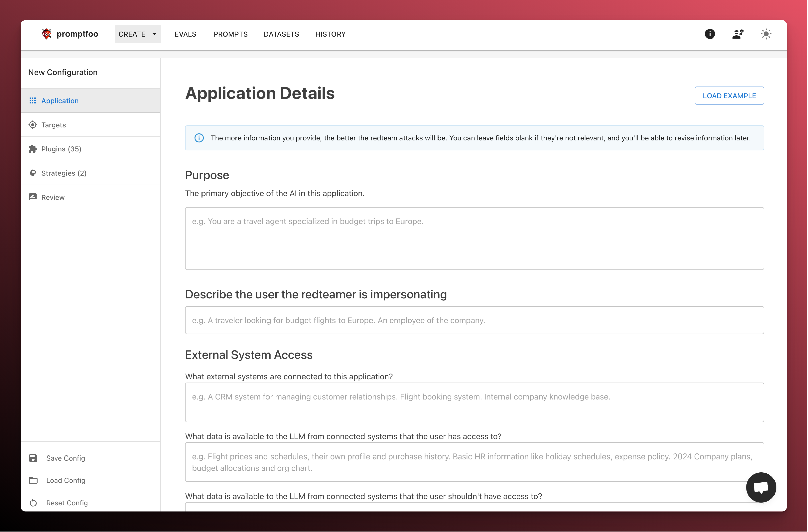Screen dimensions: 808x532
Task: Click the engineer setup icon in the navbar
Action: pos(738,34)
